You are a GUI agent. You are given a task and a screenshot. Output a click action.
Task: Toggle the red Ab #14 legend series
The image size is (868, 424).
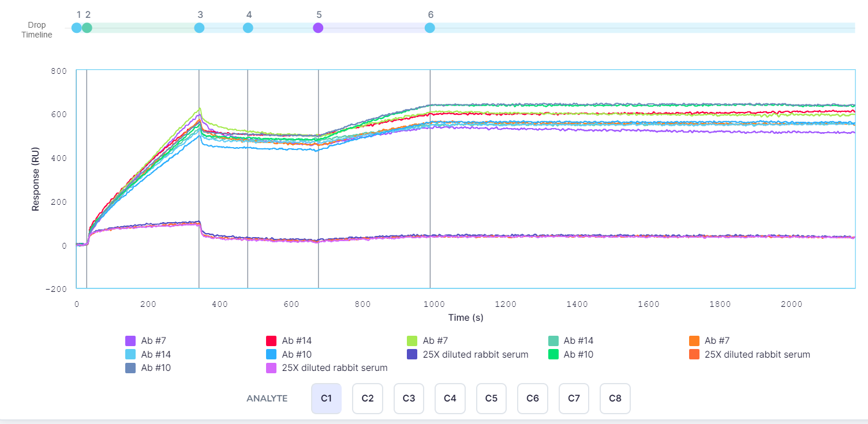271,341
